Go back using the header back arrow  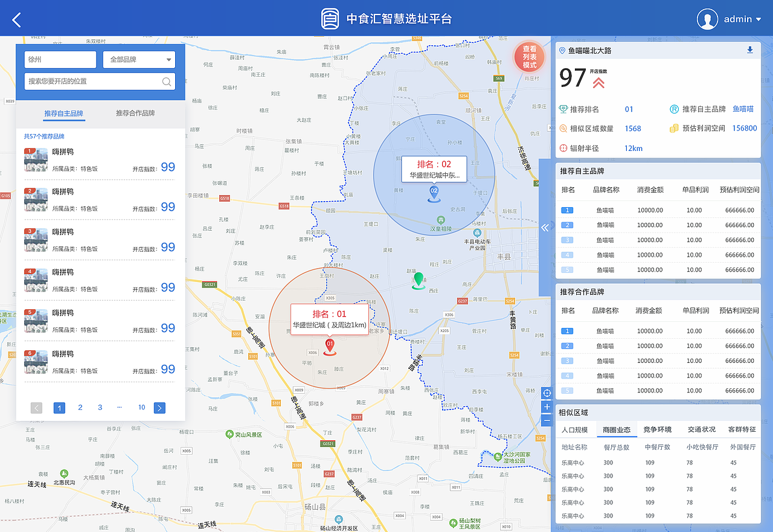click(x=16, y=19)
